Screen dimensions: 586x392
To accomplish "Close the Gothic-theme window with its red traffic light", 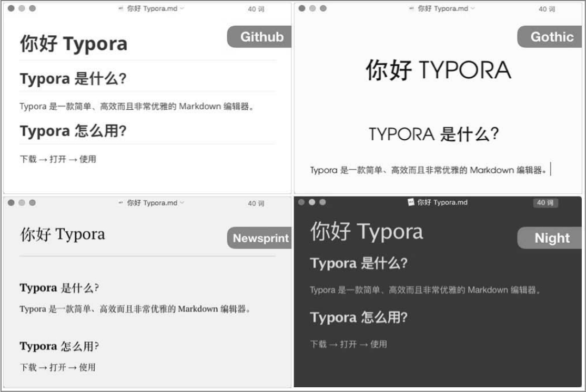I will 302,8.
